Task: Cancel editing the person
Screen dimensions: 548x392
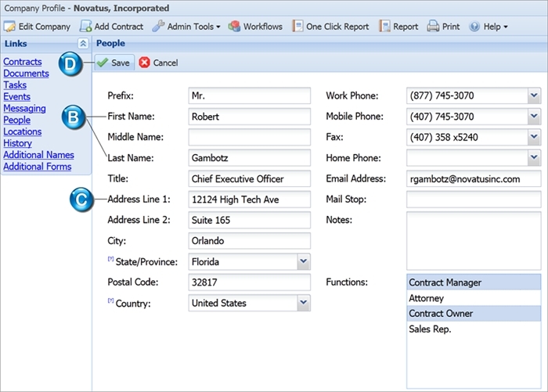Action: click(158, 63)
